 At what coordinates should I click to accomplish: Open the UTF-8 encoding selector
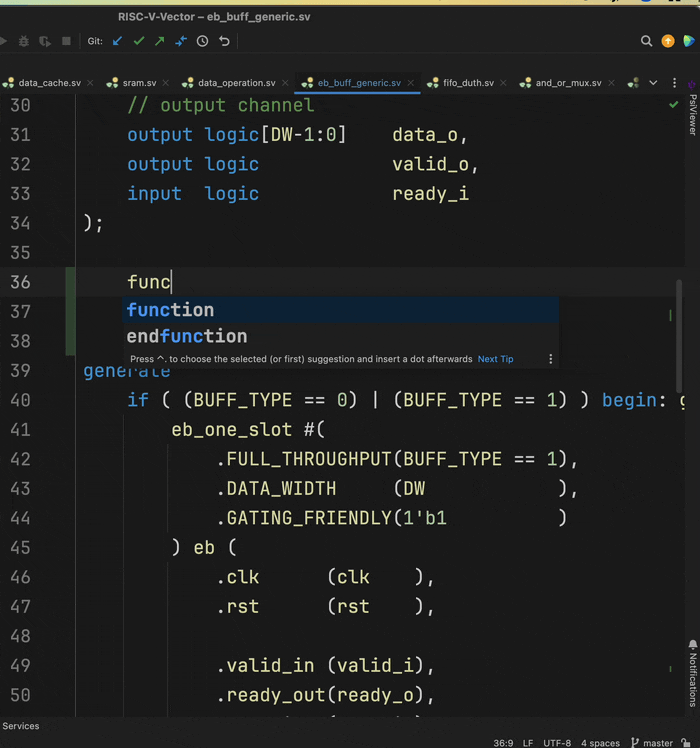(x=557, y=743)
